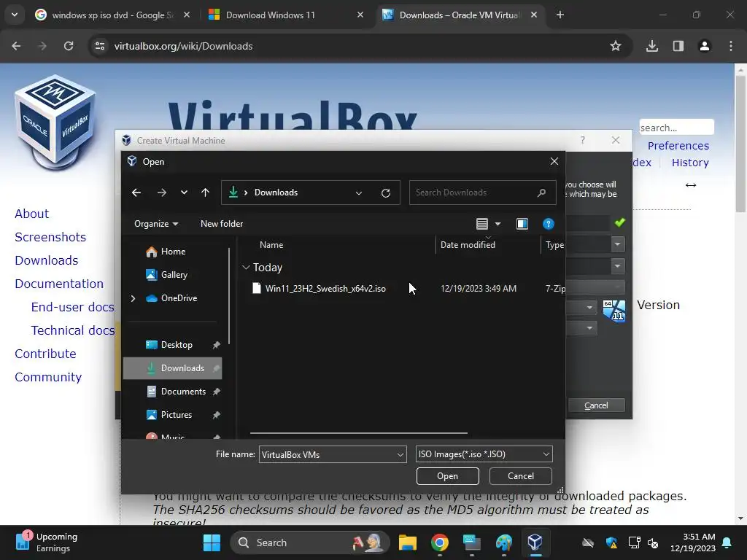Expand the File name dropdown
The height and width of the screenshot is (560, 747).
[x=400, y=454]
